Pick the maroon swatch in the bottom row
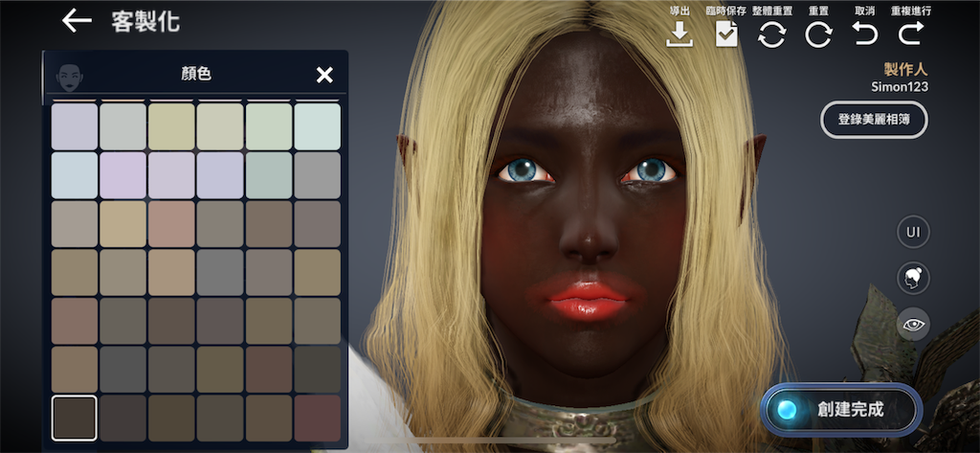Screen dimensions: 980x453 pyautogui.click(x=318, y=418)
